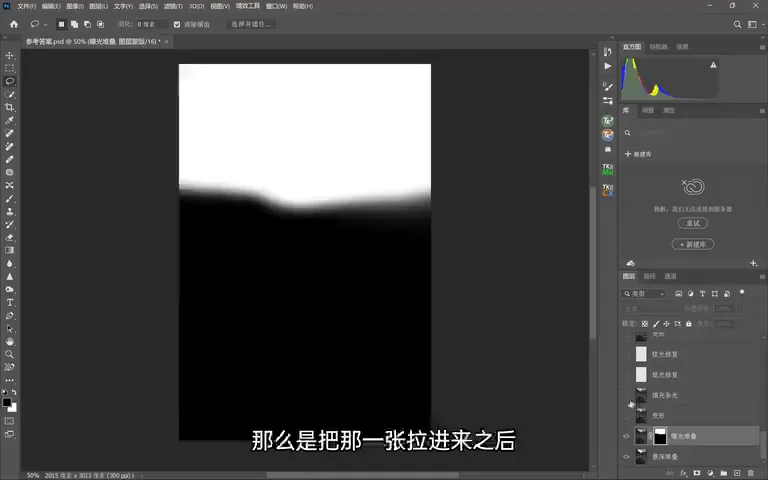Hide the 景深堆叠 layer
The height and width of the screenshot is (480, 768).
(626, 456)
